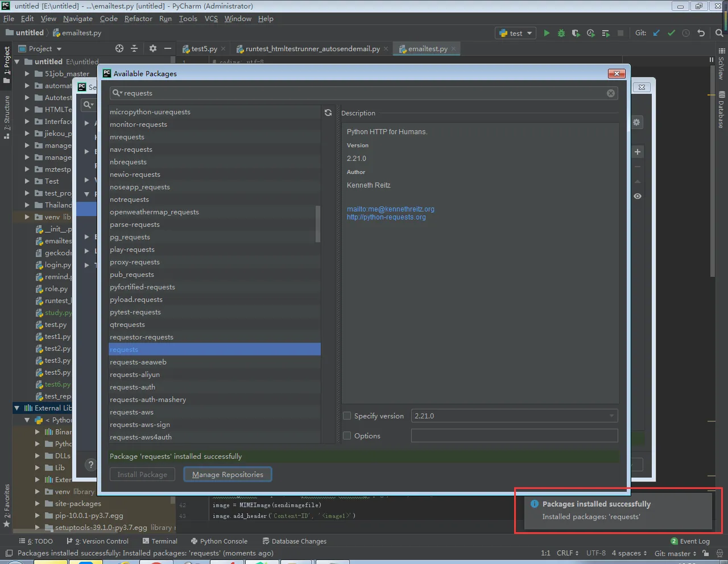The image size is (728, 564).
Task: Expand the Test folder in the tree
Action: point(27,181)
